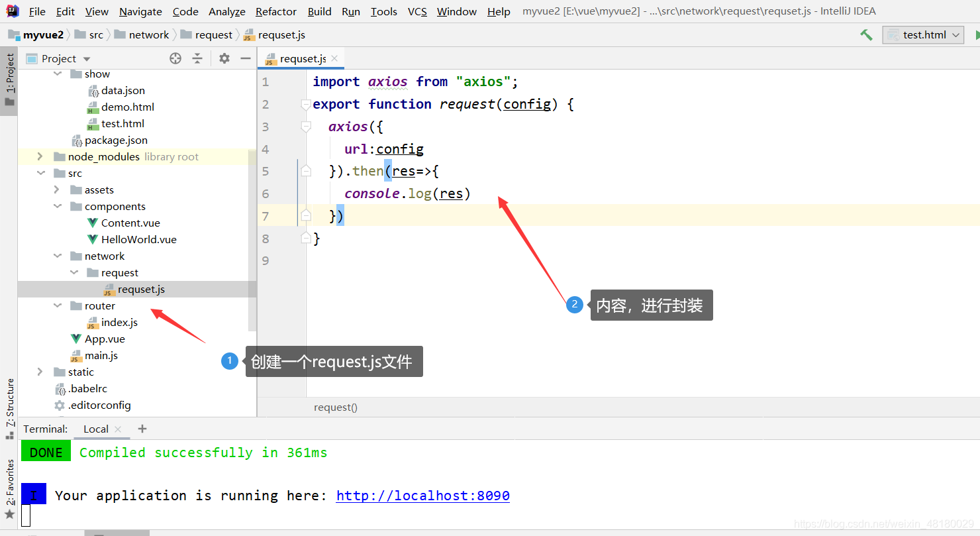The height and width of the screenshot is (536, 980).
Task: Open the Navigate menu
Action: tap(140, 11)
